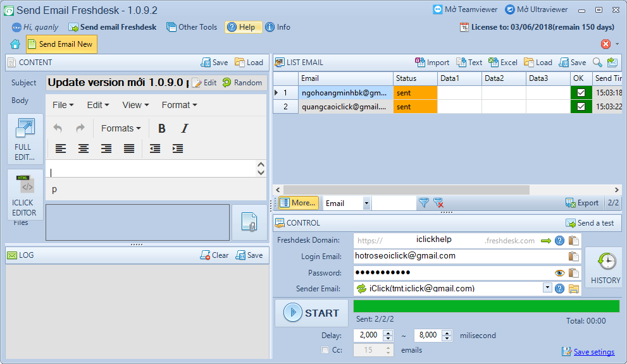
Task: Start sending emails
Action: (311, 313)
